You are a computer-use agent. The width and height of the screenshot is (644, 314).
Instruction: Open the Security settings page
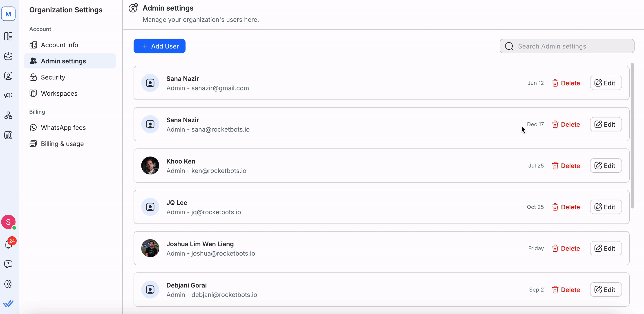point(53,77)
